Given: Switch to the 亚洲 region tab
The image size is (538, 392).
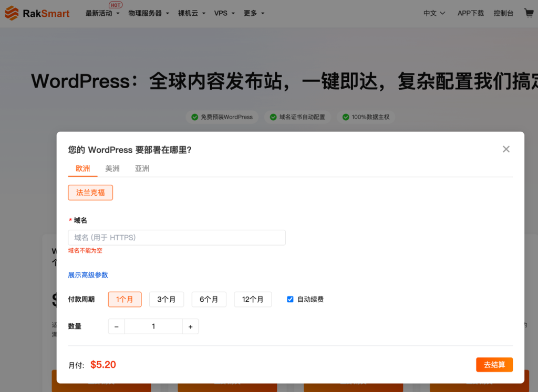Looking at the screenshot, I should [x=142, y=168].
